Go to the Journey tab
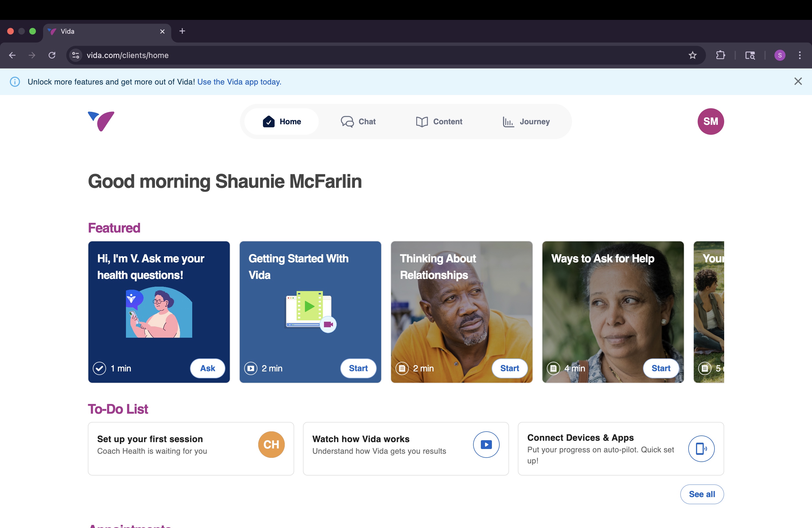The image size is (812, 528). [526, 122]
